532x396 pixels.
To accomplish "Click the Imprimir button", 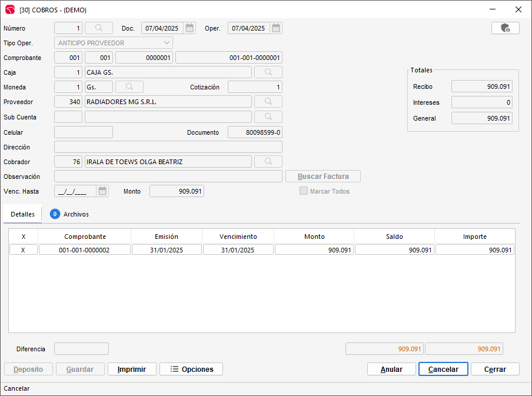I will [x=132, y=369].
